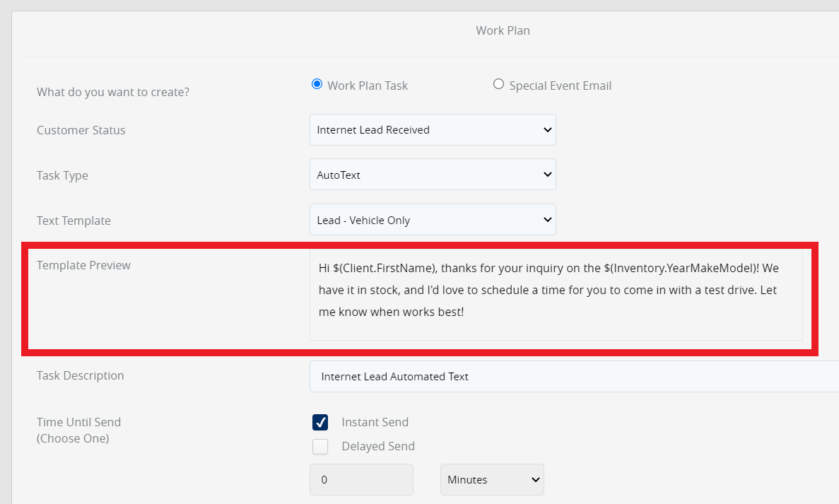
Task: Click the Text Template label
Action: [x=74, y=221]
